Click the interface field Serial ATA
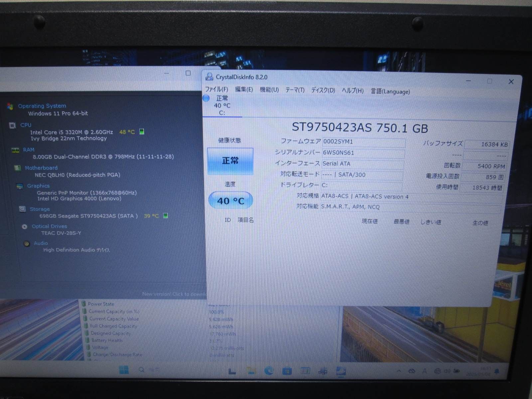Screen dimensions: 532x399 pyautogui.click(x=362, y=164)
